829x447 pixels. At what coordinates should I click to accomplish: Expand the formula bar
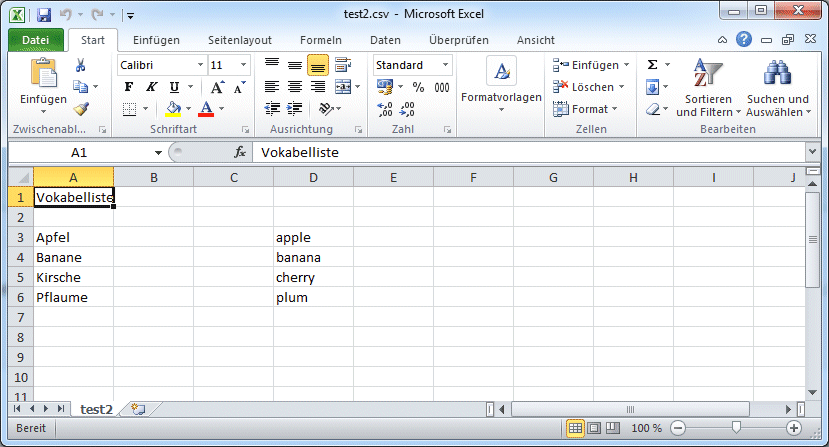coord(812,152)
